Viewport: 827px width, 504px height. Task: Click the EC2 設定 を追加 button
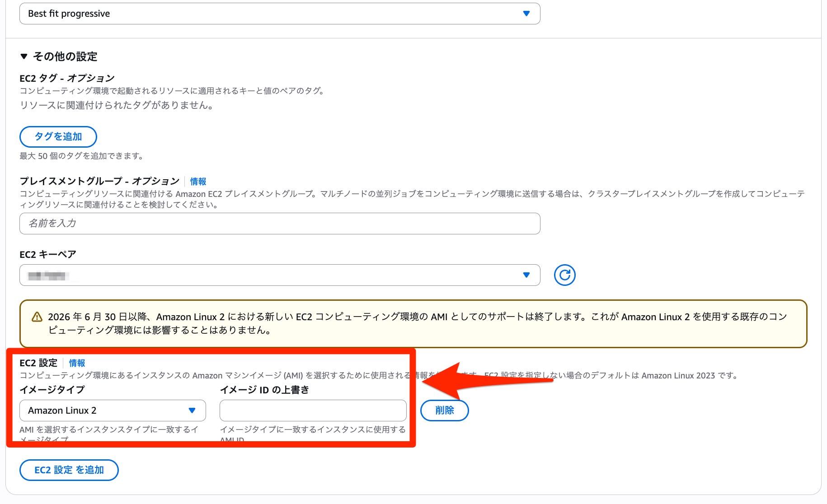click(x=69, y=470)
